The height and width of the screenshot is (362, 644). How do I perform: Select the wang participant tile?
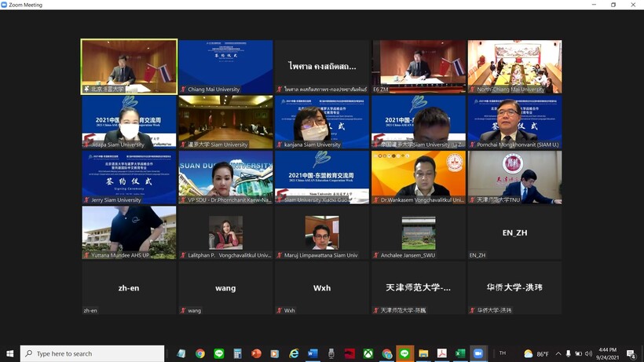[x=226, y=288]
